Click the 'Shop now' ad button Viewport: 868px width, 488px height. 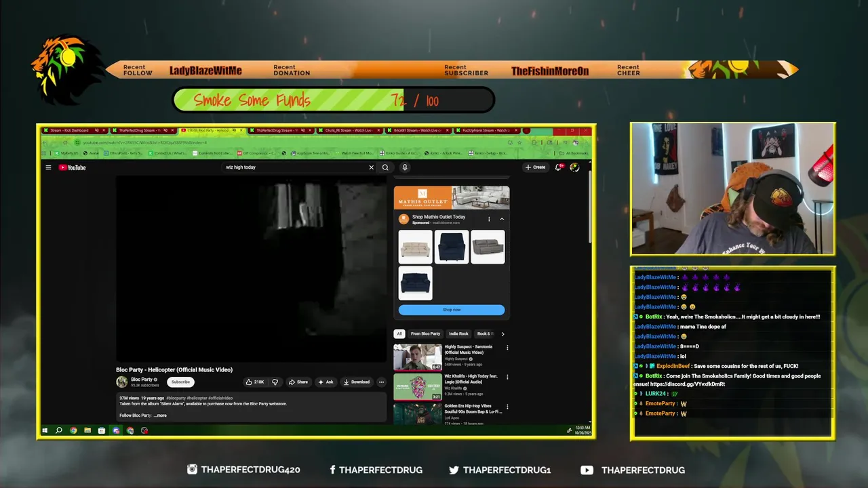452,310
